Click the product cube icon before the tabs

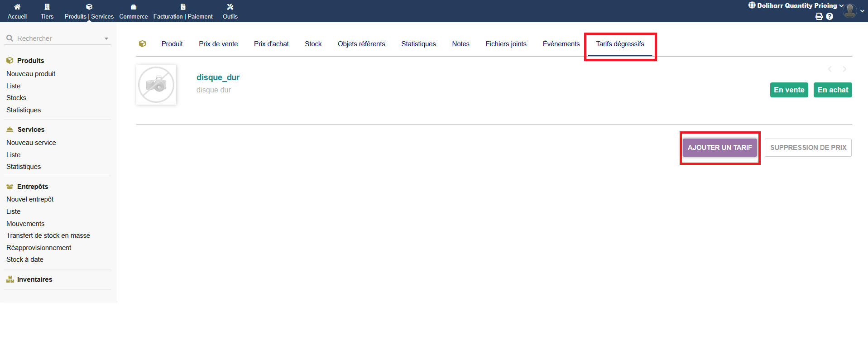pos(143,44)
